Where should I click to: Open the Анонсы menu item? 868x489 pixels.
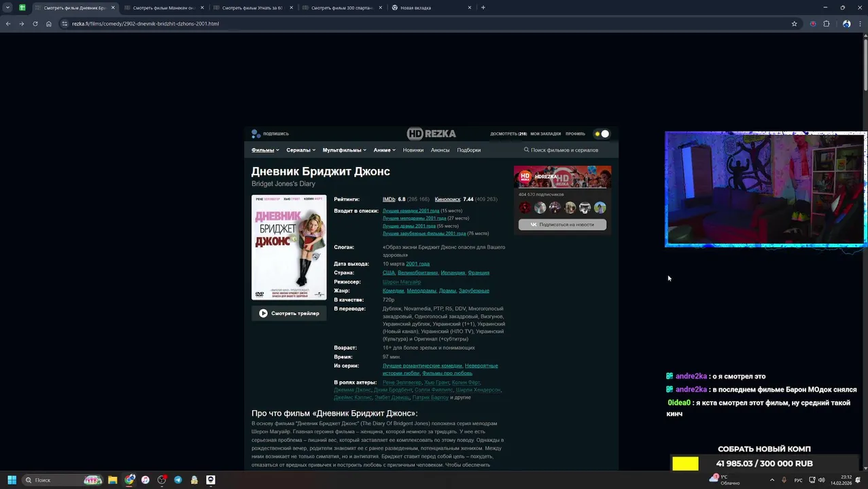(x=440, y=150)
